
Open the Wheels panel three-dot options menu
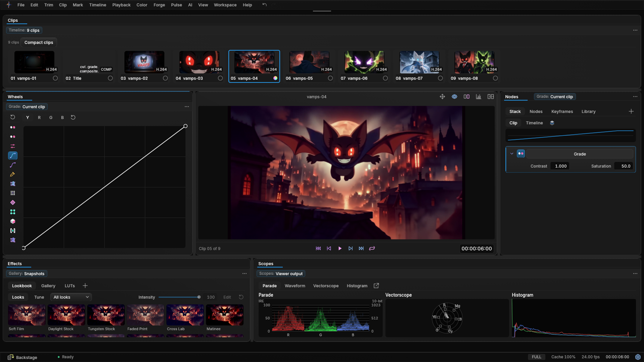(187, 107)
